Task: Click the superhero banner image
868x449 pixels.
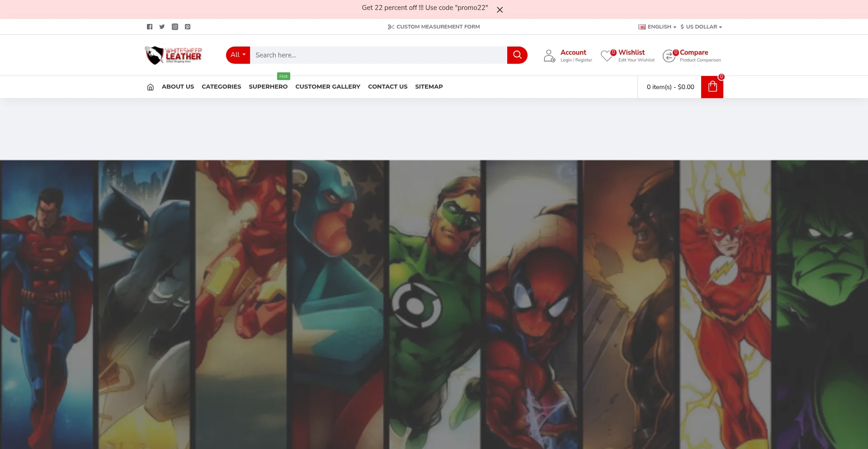Action: [434, 304]
